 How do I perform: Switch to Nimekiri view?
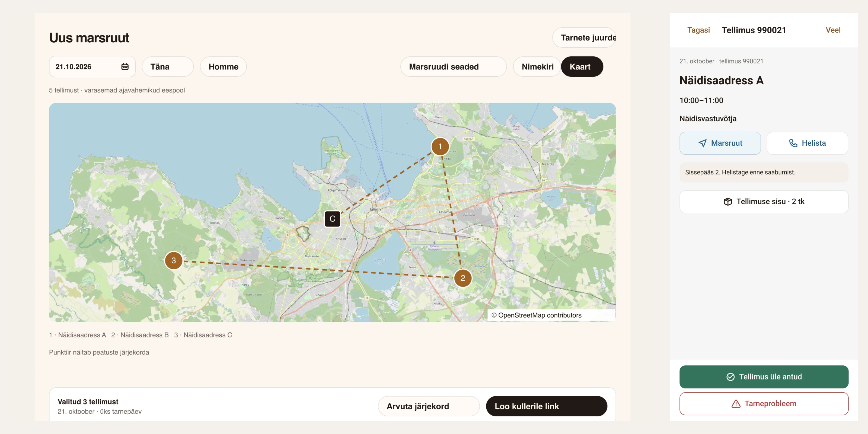tap(537, 67)
